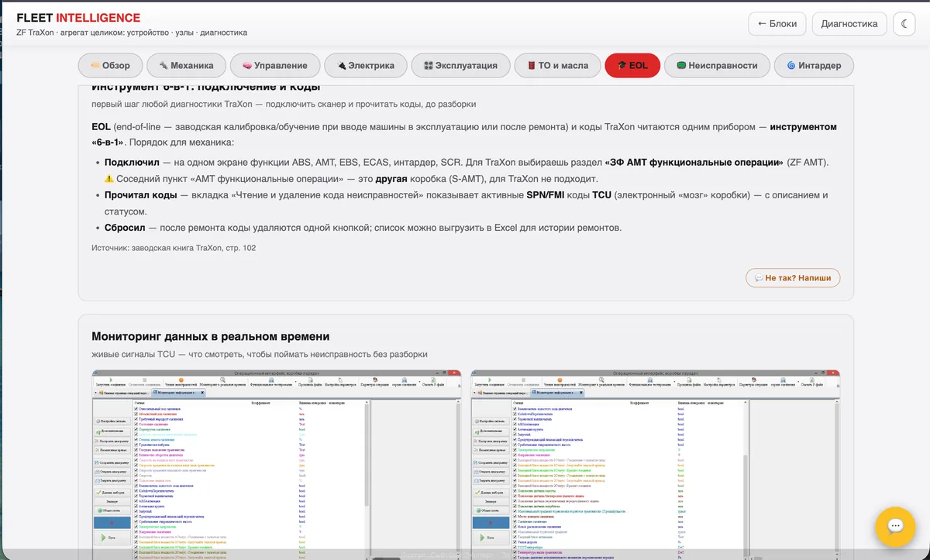930x560 pixels.
Task: Click the bold '«ЗФ АМТ функциональные операции»' text
Action: tap(694, 163)
